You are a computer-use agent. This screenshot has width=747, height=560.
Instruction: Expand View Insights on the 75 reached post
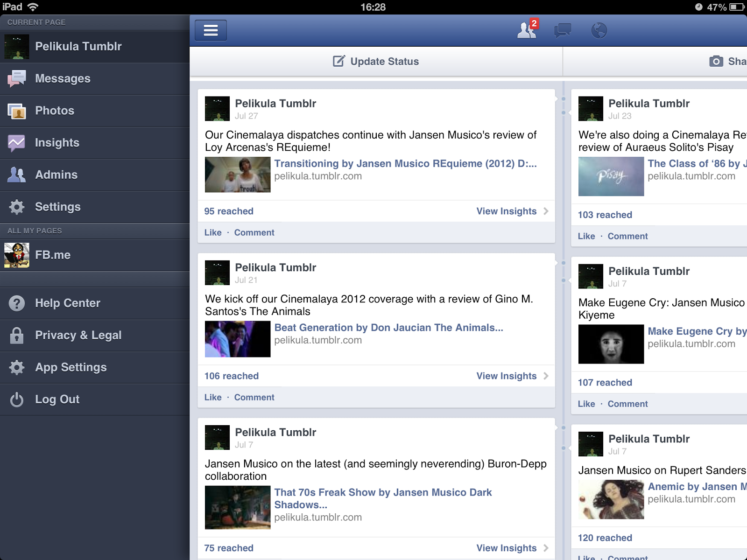point(512,548)
